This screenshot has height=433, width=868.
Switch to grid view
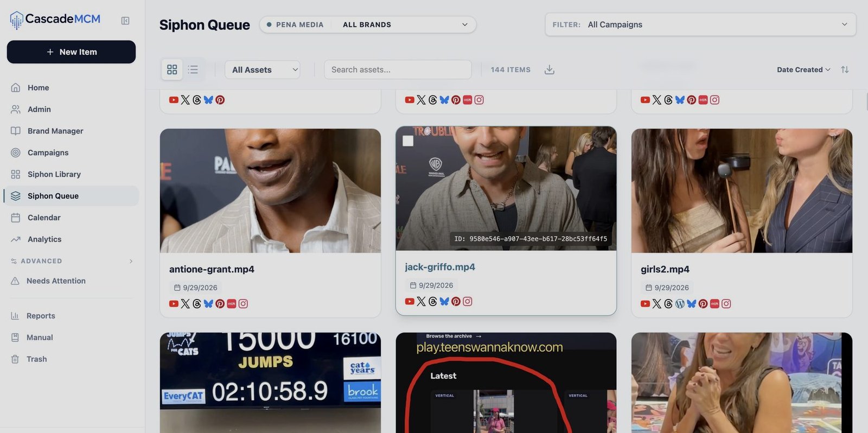[x=172, y=69]
